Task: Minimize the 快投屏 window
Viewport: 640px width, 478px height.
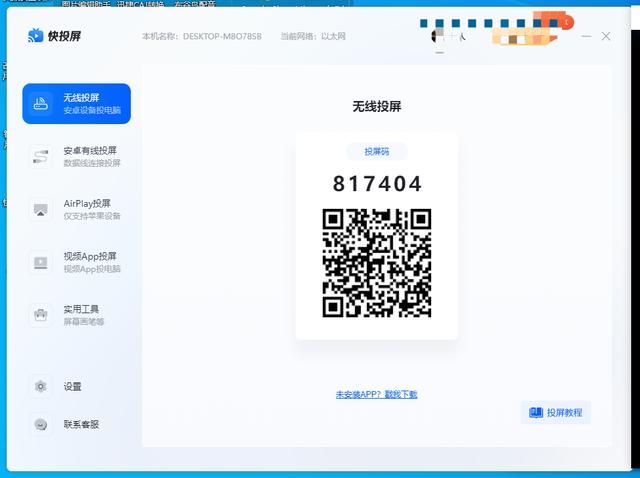Action: pos(586,36)
